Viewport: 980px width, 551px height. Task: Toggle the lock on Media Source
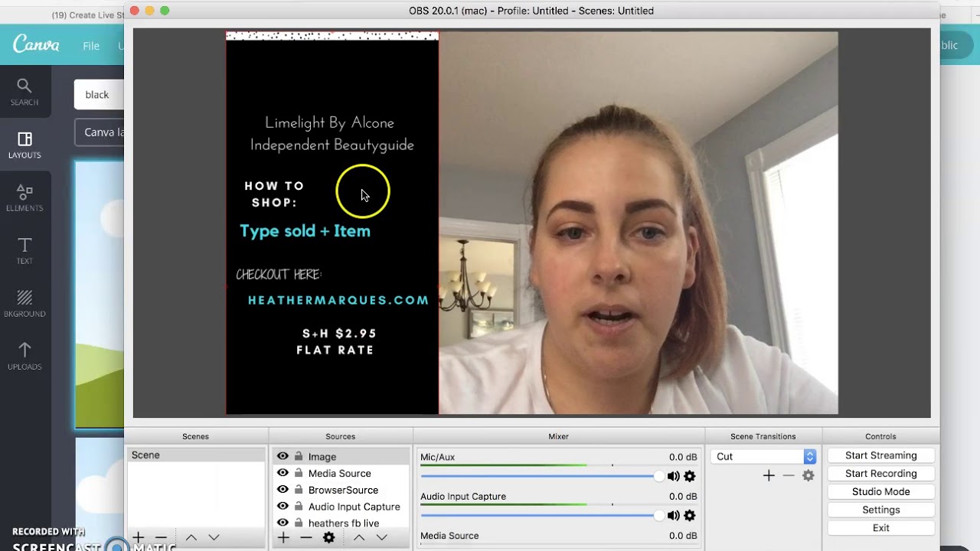[x=299, y=473]
